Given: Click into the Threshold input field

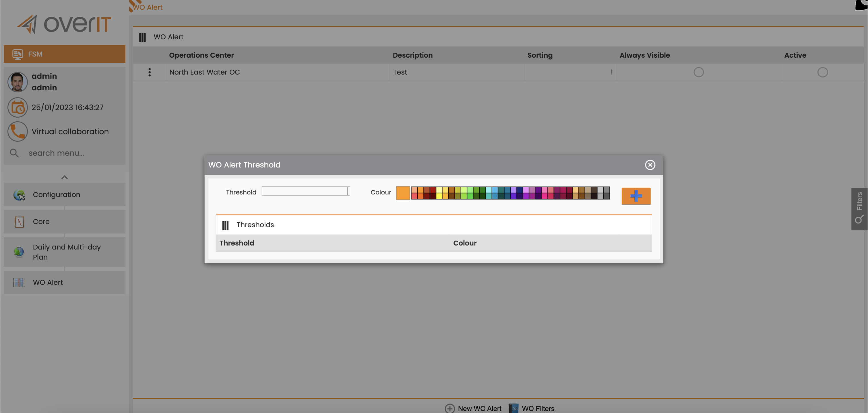Looking at the screenshot, I should (306, 191).
